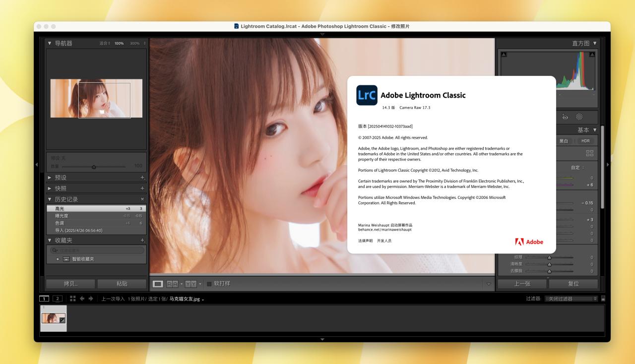Click the 复位 reset button
This screenshot has height=364, width=635.
(573, 284)
